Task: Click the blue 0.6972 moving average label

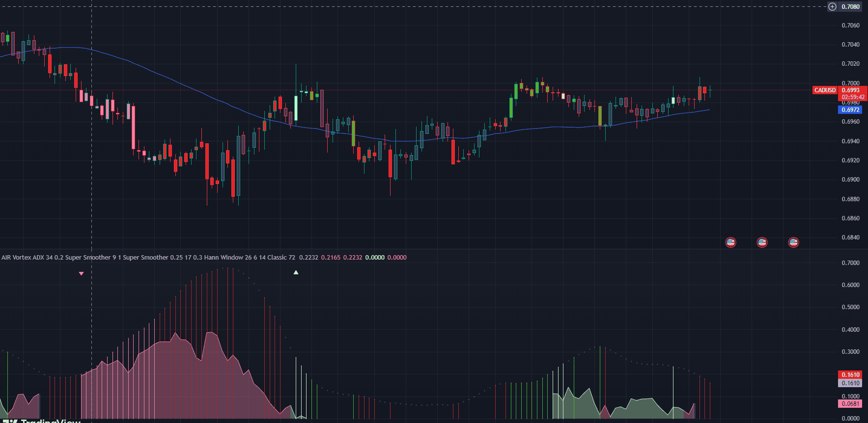Action: click(850, 110)
